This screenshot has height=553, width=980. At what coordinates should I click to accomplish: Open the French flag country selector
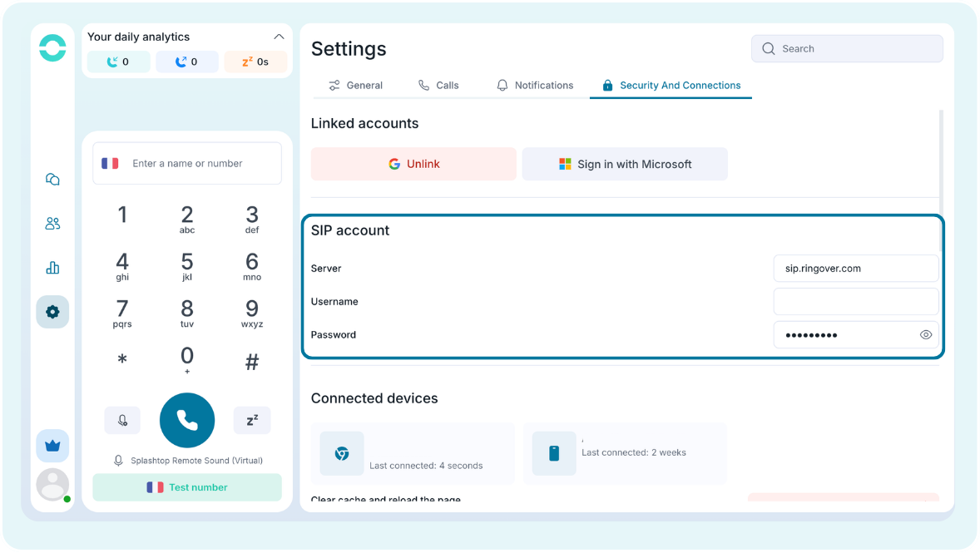click(x=110, y=163)
